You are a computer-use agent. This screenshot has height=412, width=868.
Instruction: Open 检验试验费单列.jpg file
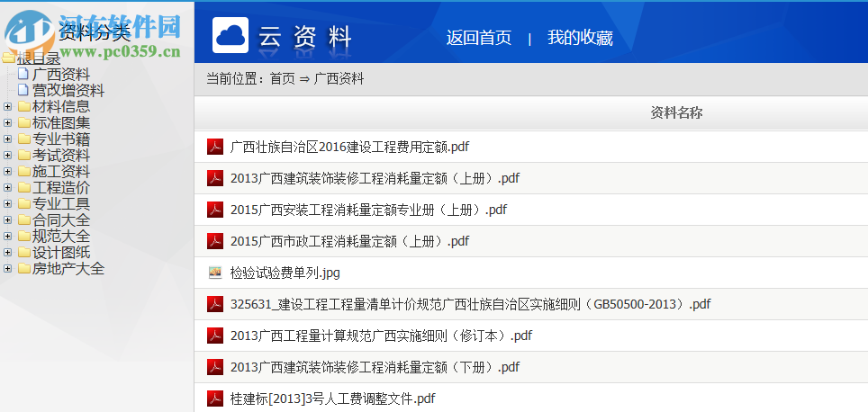click(285, 273)
